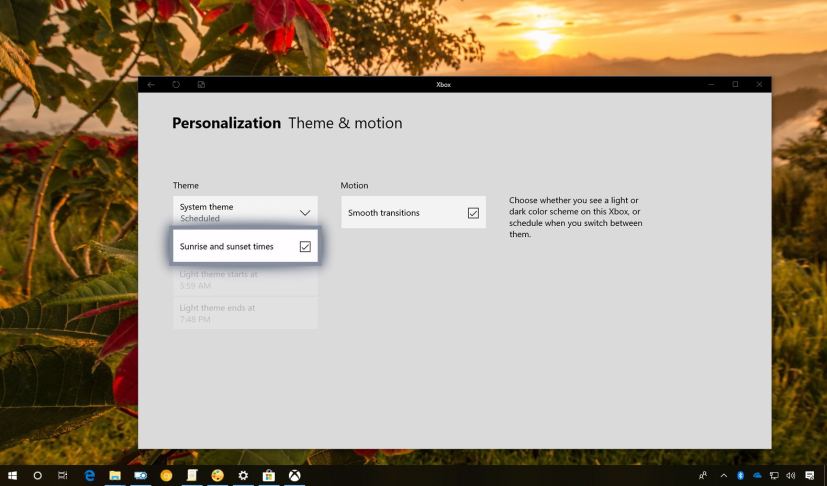Screen dimensions: 827x486
Task: Open network status tray icon
Action: point(774,475)
